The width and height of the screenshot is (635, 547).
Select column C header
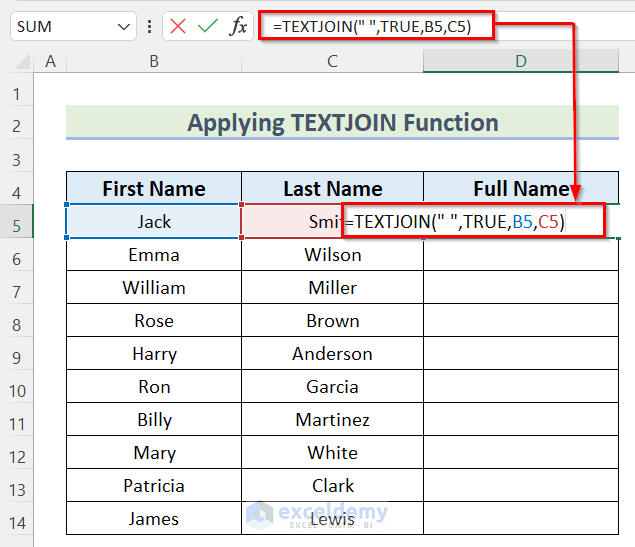pos(332,62)
